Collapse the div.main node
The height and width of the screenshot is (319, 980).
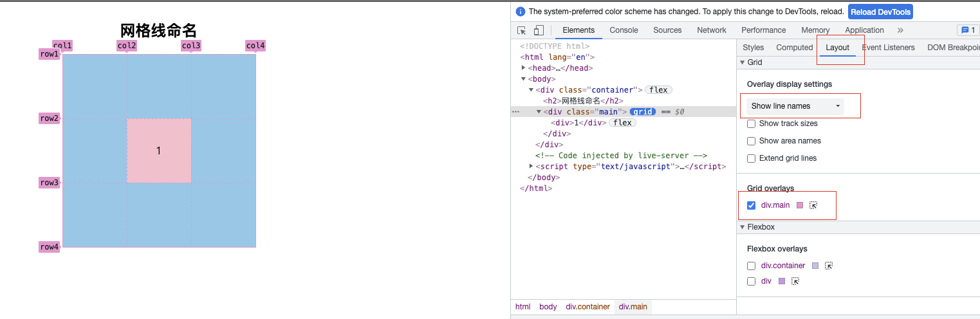coord(539,111)
